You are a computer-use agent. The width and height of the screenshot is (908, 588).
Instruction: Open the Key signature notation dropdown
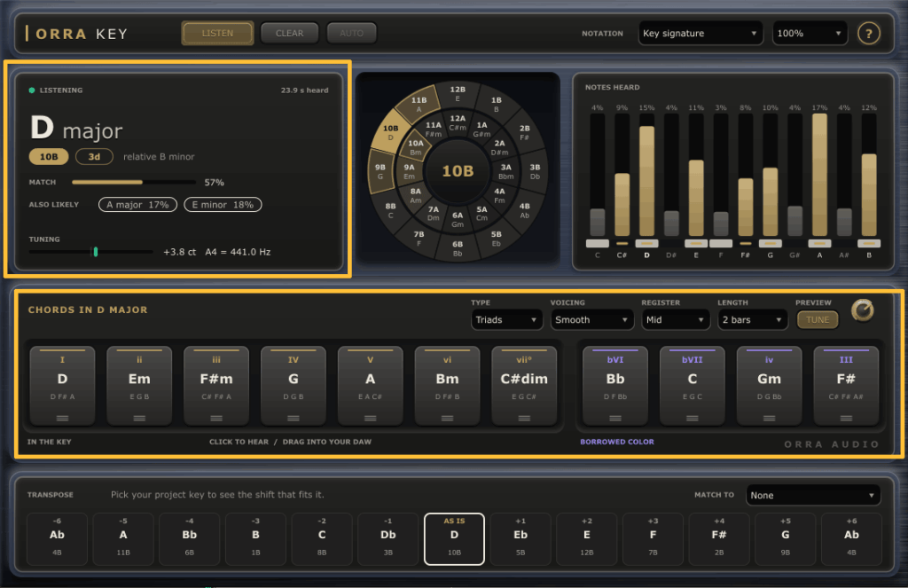click(x=701, y=33)
